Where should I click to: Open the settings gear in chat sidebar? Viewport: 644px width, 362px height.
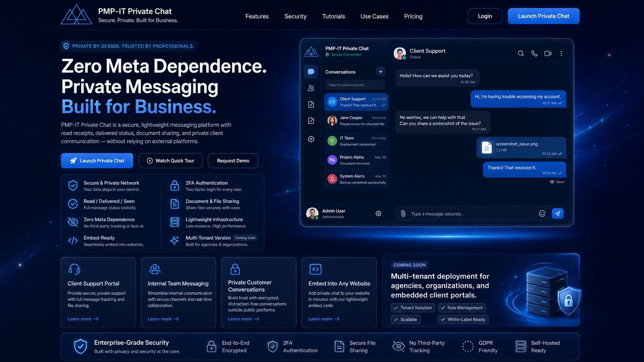[x=311, y=139]
